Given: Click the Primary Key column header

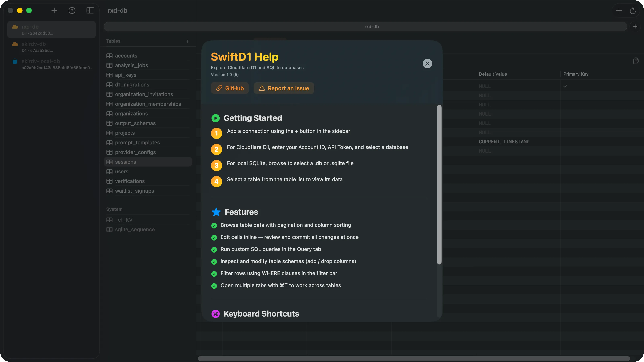Looking at the screenshot, I should point(576,74).
